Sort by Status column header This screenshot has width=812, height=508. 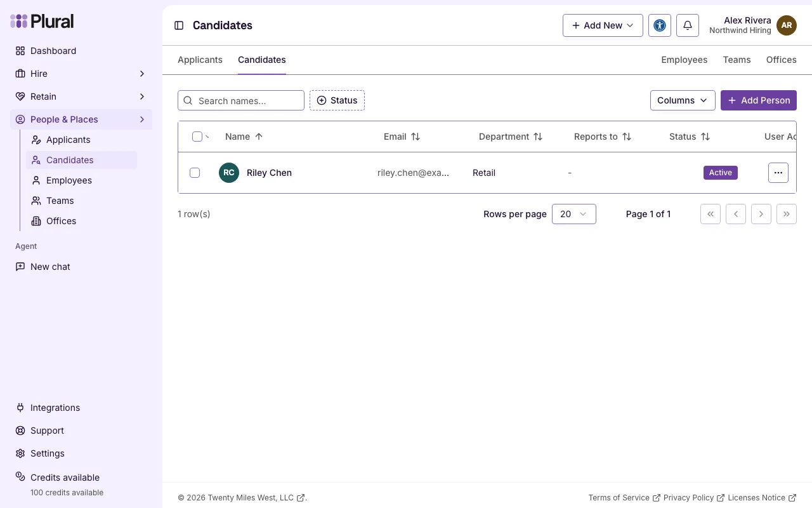pyautogui.click(x=690, y=137)
